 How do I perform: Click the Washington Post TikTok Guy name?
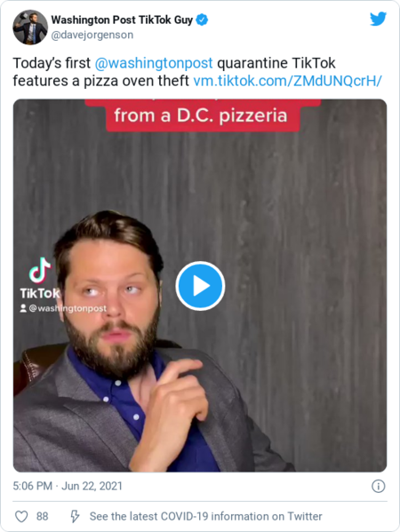click(122, 20)
